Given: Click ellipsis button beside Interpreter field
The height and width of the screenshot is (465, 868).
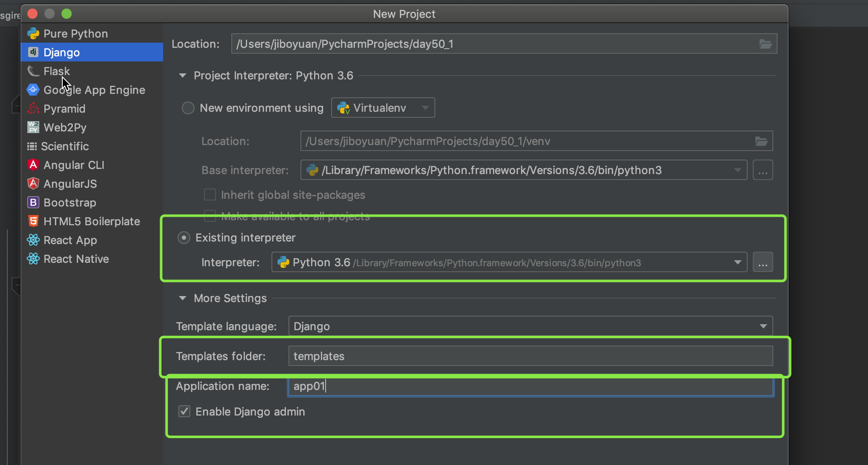Looking at the screenshot, I should tap(763, 262).
